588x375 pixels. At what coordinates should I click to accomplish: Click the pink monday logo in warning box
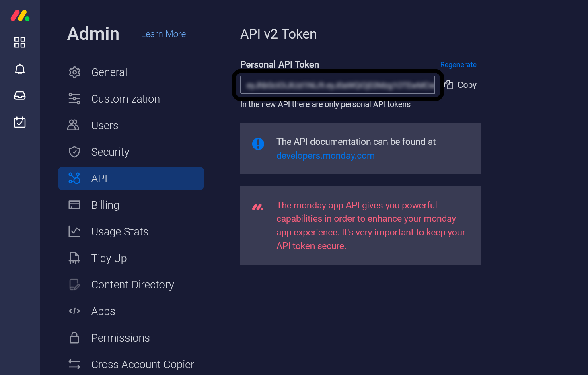[x=258, y=207]
